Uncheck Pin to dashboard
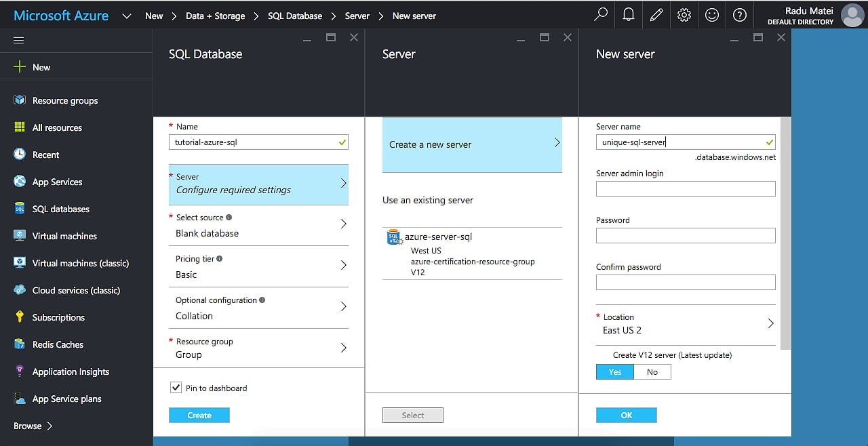The width and height of the screenshot is (868, 446). (176, 387)
